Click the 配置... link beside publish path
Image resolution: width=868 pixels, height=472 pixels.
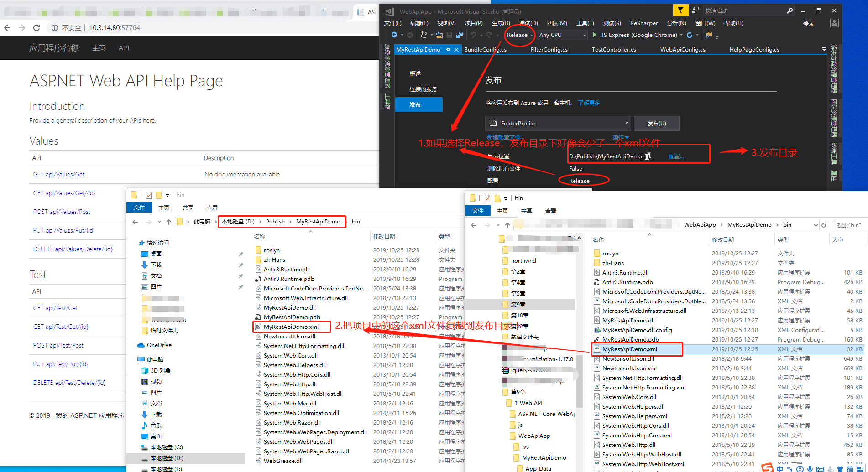(x=676, y=156)
